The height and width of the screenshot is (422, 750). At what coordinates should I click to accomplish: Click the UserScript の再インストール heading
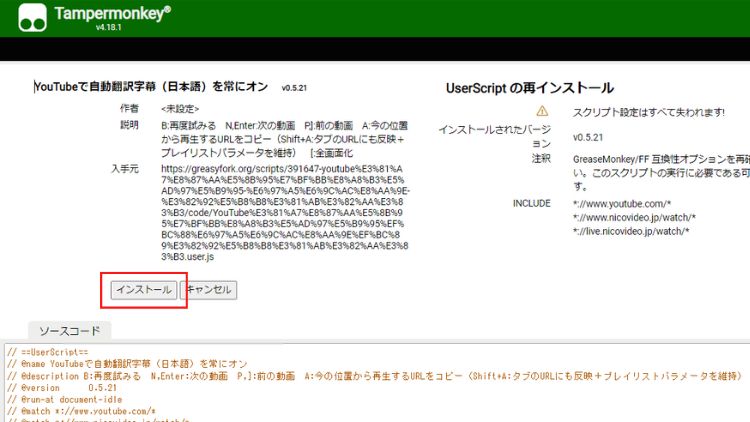click(x=529, y=88)
